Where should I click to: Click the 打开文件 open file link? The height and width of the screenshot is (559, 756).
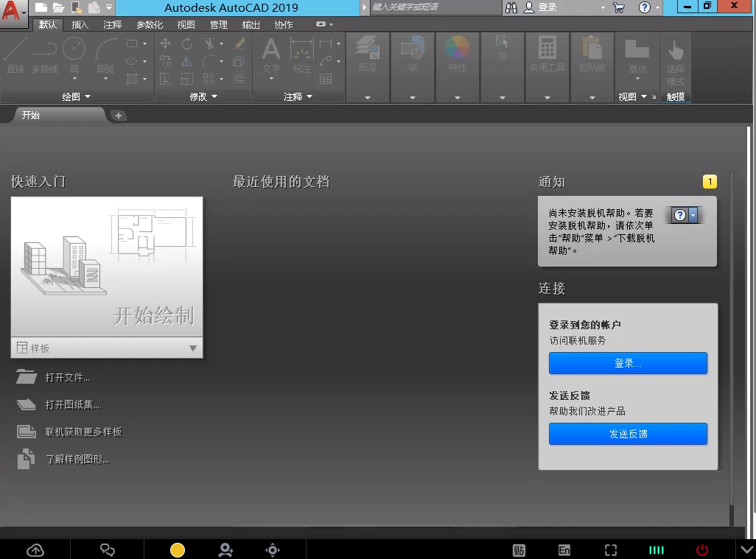click(68, 377)
